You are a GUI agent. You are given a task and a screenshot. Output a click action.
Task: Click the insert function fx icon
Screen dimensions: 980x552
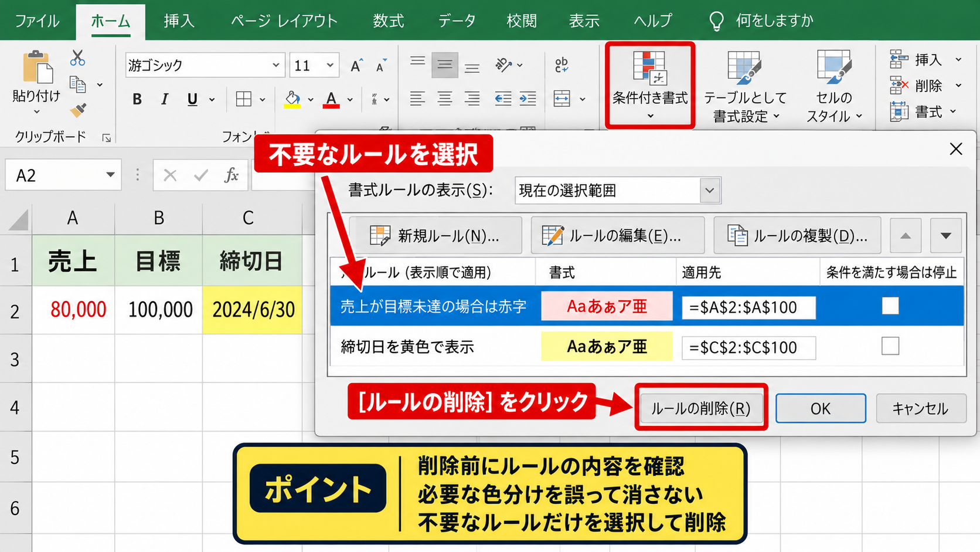pos(232,175)
